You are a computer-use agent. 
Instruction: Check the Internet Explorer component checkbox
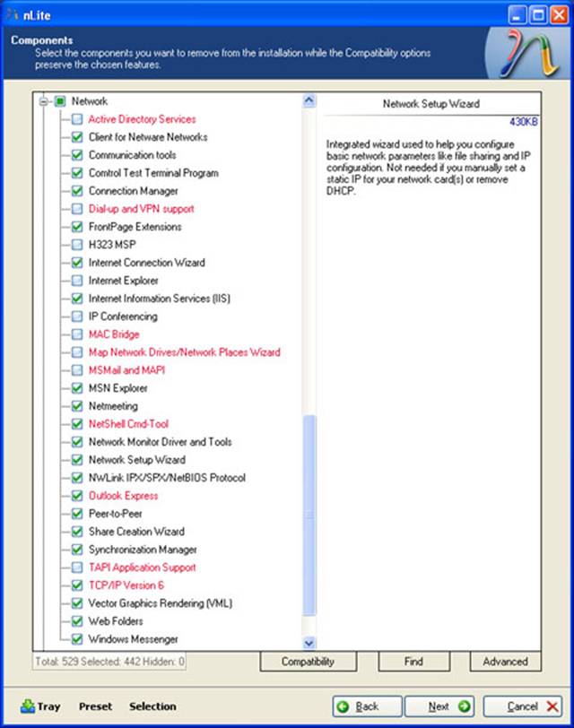click(77, 281)
